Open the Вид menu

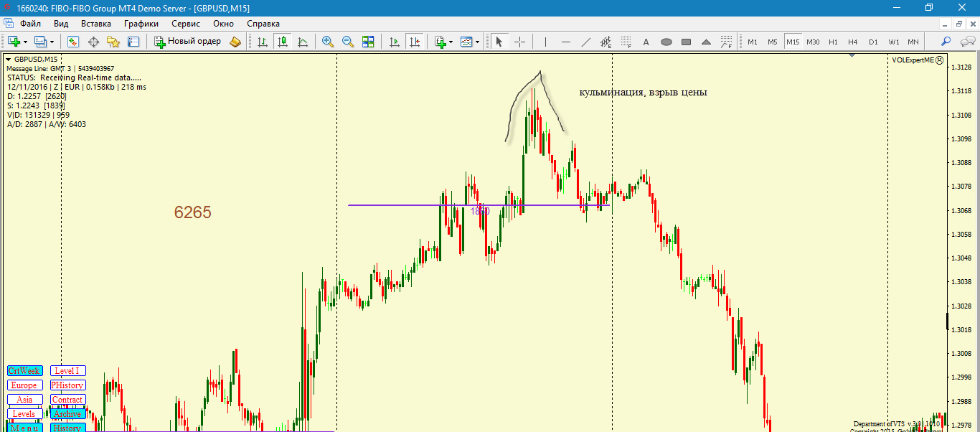coord(61,24)
